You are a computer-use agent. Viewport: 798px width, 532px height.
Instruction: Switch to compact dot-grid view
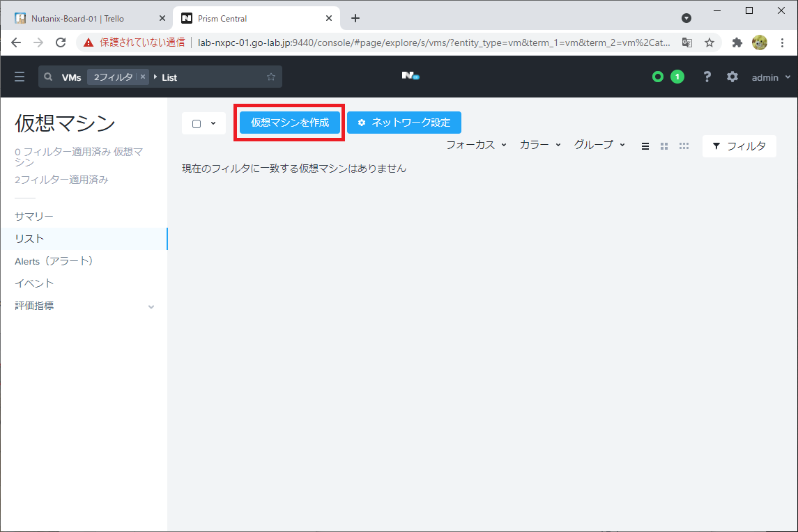point(684,146)
